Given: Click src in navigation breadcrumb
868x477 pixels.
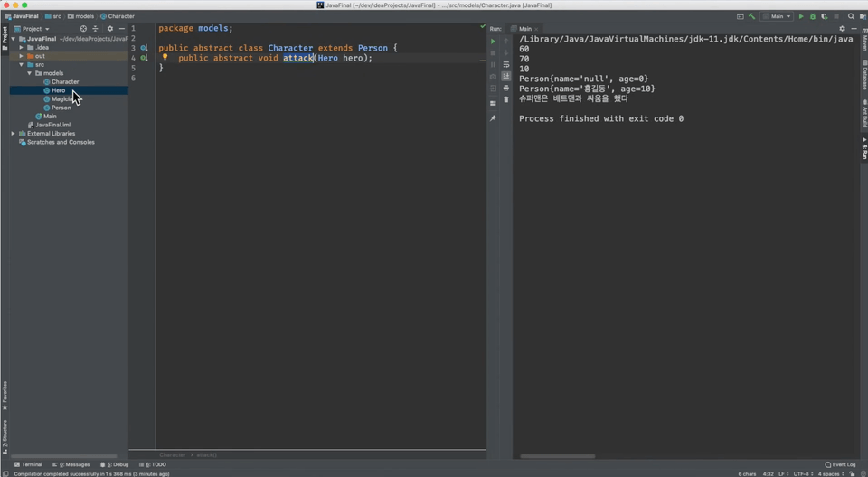Looking at the screenshot, I should point(53,16).
